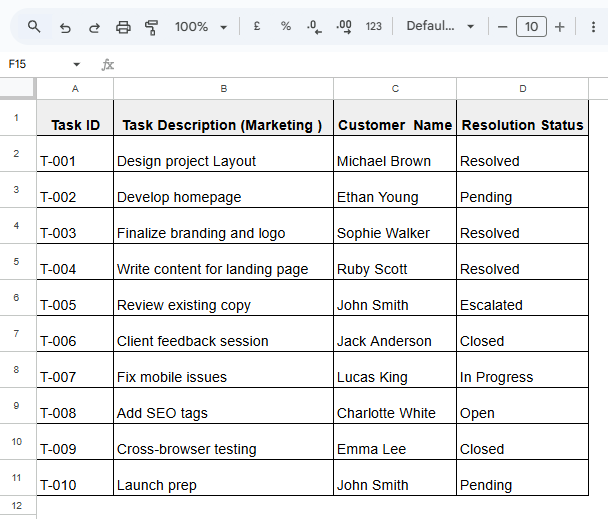Click the redo arrow icon
The width and height of the screenshot is (608, 519).
[94, 27]
